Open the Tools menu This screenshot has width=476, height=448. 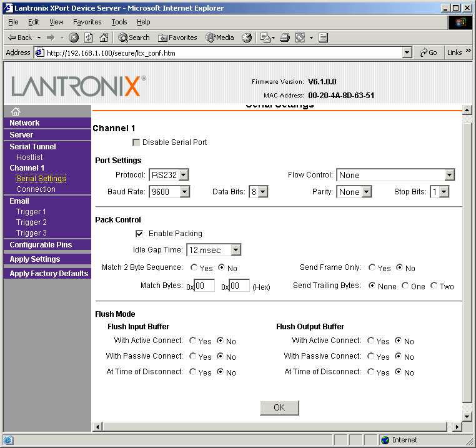pyautogui.click(x=119, y=22)
